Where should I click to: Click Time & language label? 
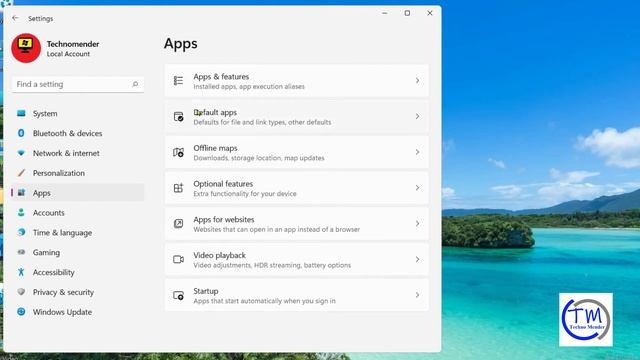62,233
